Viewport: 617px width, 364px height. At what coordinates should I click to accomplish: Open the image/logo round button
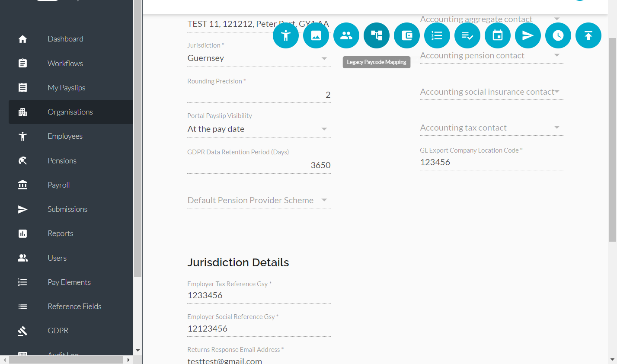[x=316, y=35]
